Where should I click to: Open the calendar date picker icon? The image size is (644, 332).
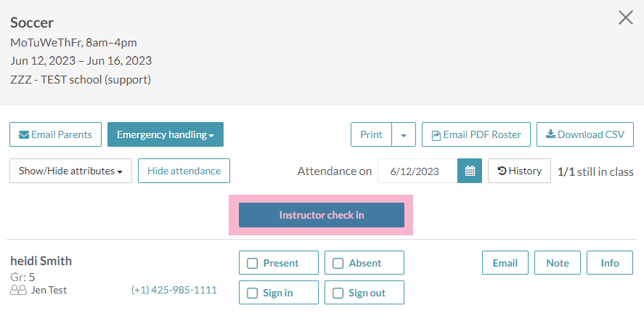(x=470, y=171)
